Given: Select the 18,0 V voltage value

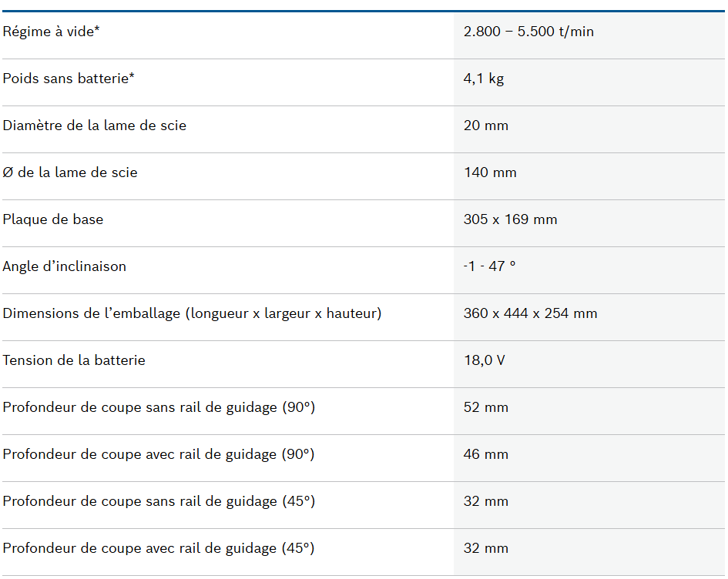Looking at the screenshot, I should [x=484, y=360].
